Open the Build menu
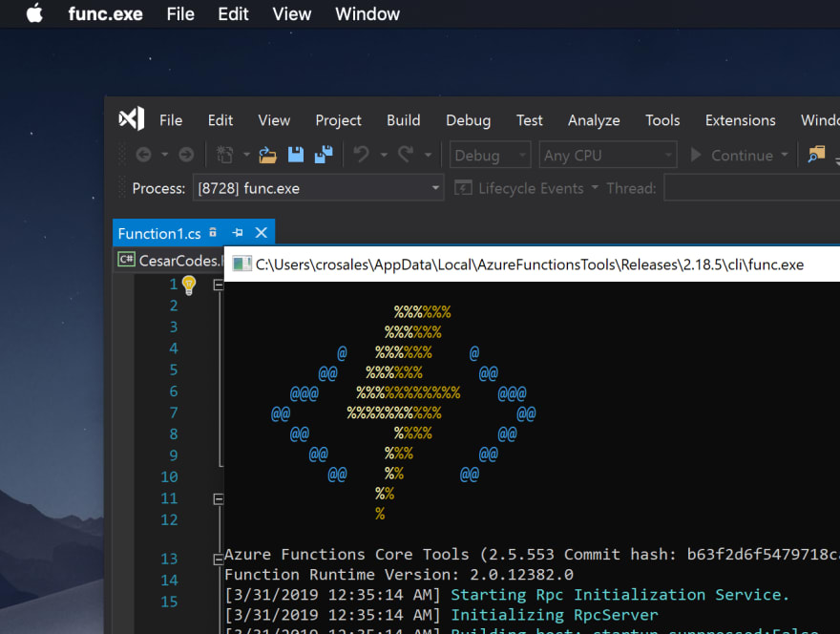This screenshot has width=840, height=634. coord(404,120)
